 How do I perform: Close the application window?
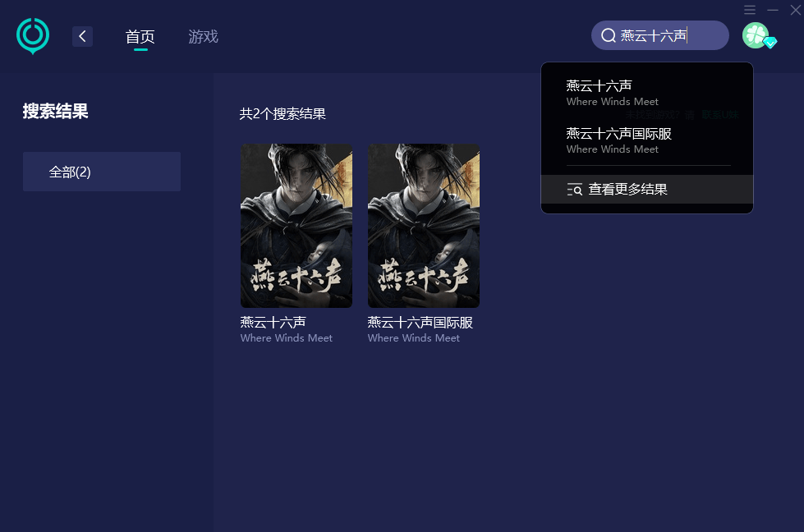[795, 10]
